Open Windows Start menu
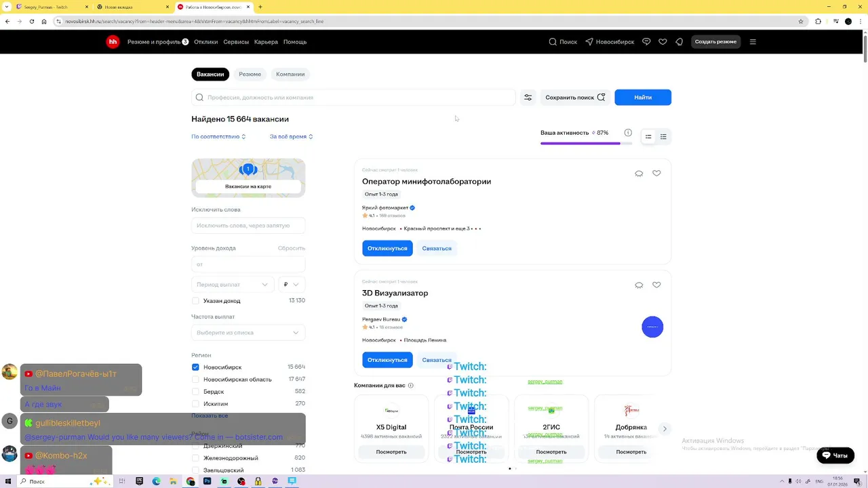868x488 pixels. click(x=7, y=481)
